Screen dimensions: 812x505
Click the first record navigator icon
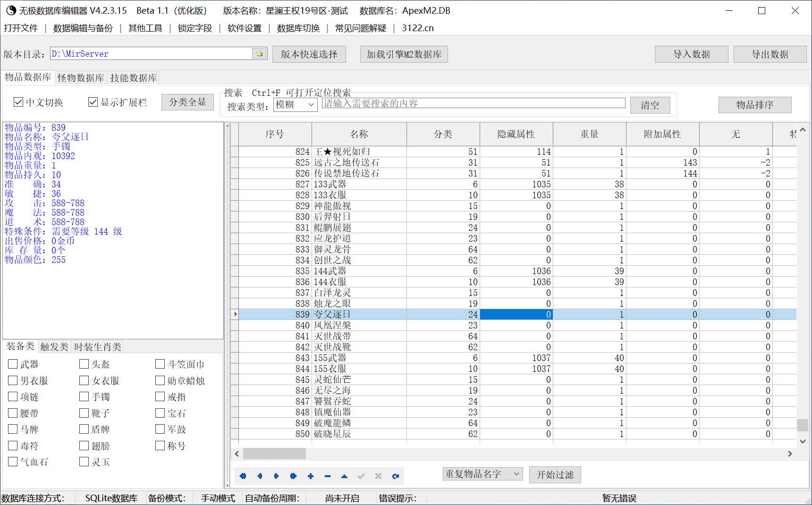point(243,476)
